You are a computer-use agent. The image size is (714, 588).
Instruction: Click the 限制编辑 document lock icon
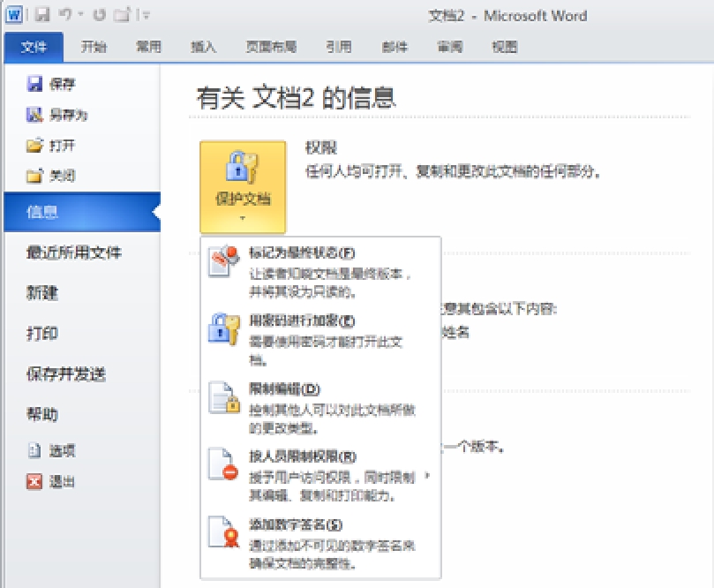tap(223, 397)
